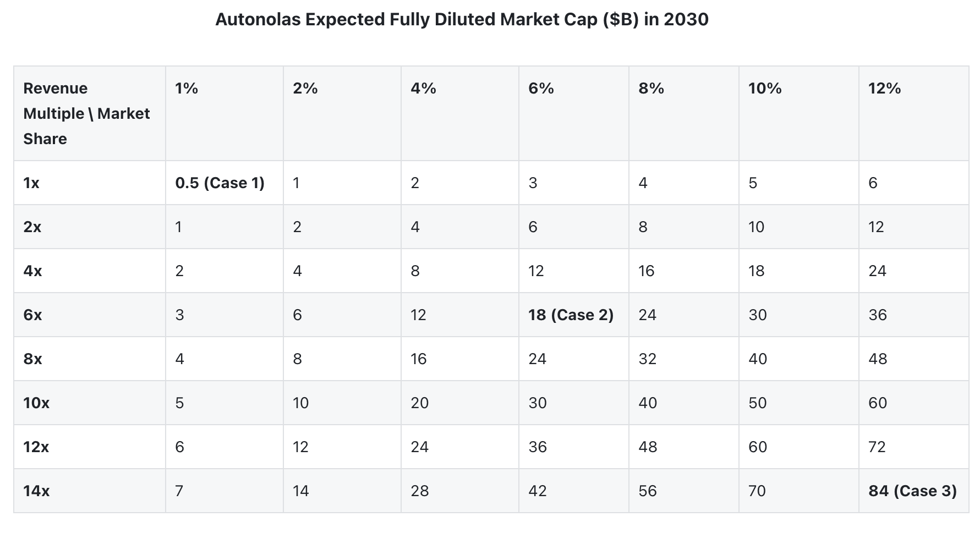Image resolution: width=980 pixels, height=533 pixels.
Task: Click the 12% market share column header
Action: pyautogui.click(x=884, y=89)
